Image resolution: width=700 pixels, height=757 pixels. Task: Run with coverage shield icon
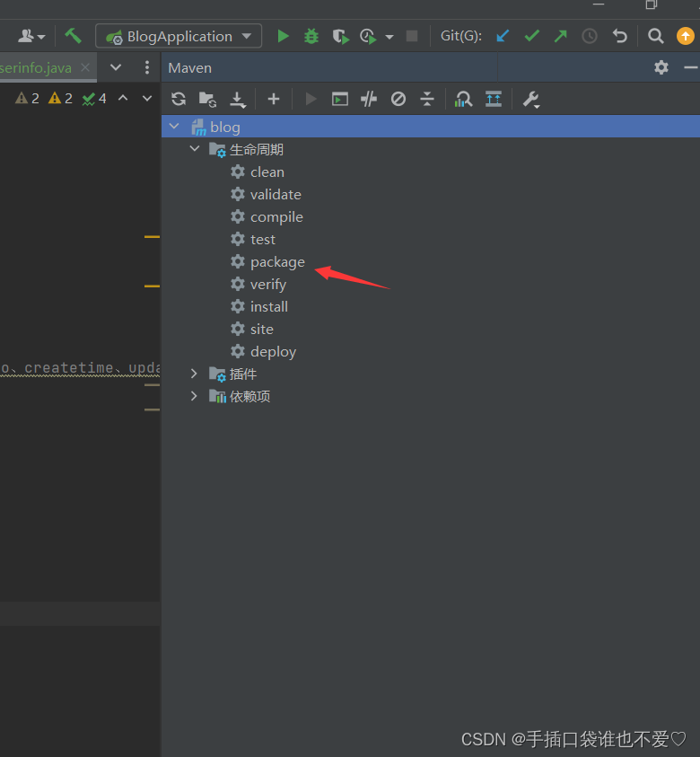point(340,36)
